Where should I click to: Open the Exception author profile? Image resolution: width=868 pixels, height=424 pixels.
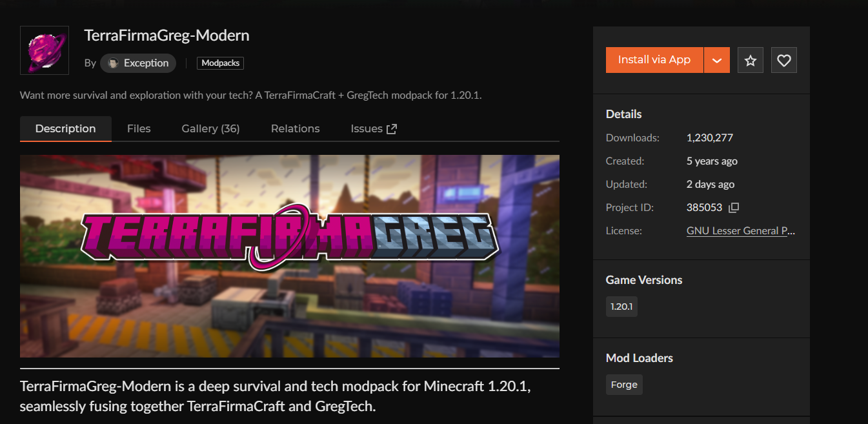[138, 63]
